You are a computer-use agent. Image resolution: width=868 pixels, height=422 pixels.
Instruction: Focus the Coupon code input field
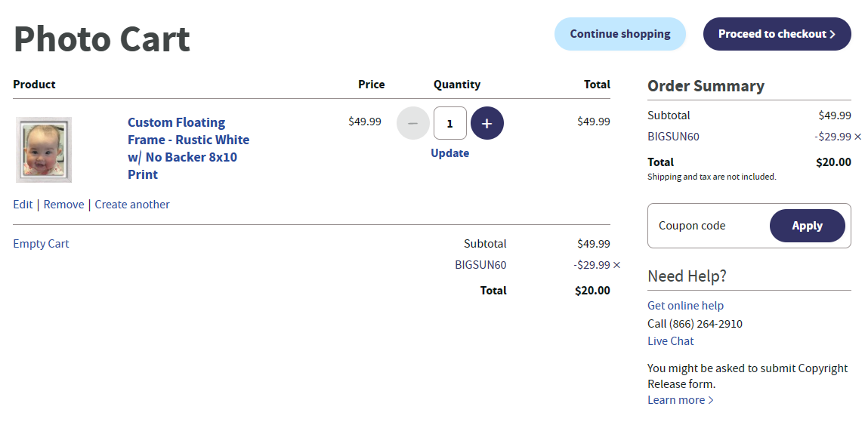(707, 226)
